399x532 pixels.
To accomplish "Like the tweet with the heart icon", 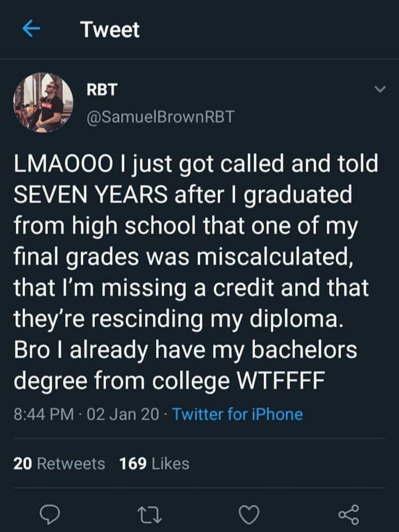I will tap(249, 515).
